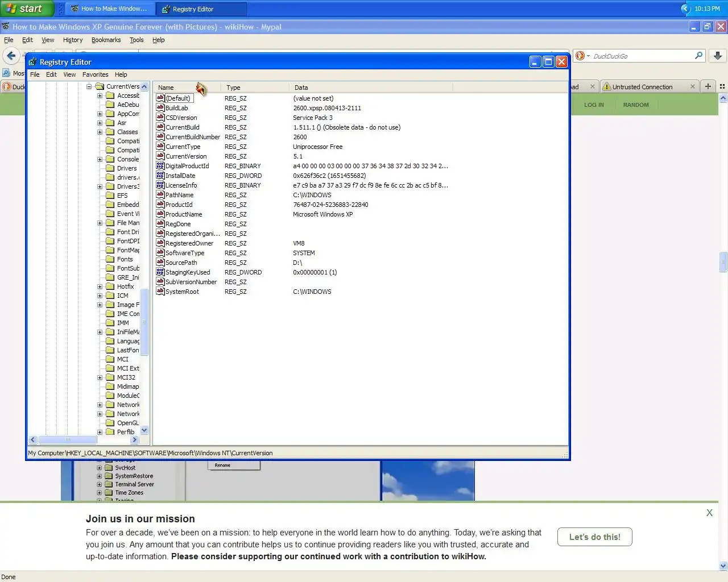
Task: Click the tree pane scroll right arrow
Action: pos(134,439)
